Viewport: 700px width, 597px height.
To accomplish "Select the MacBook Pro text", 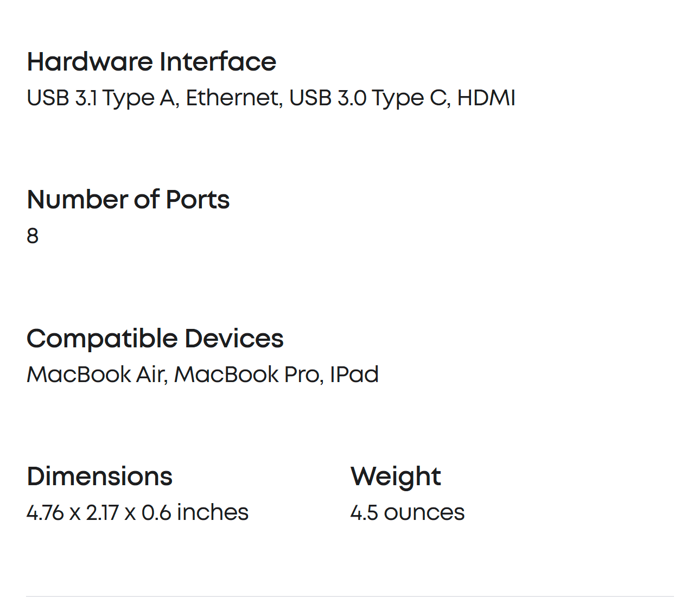I will [247, 374].
